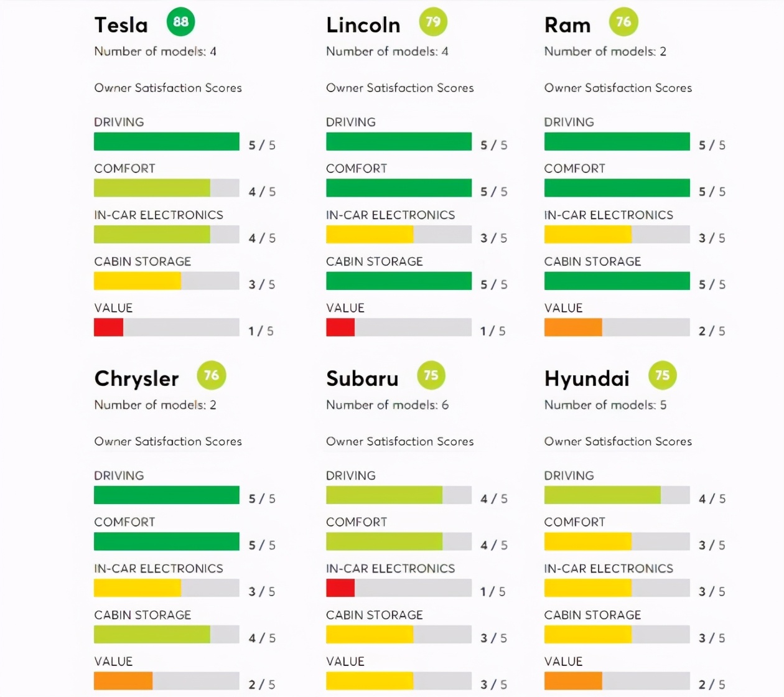Click Tesla's green 88 score badge
This screenshot has width=784, height=697.
coord(180,22)
